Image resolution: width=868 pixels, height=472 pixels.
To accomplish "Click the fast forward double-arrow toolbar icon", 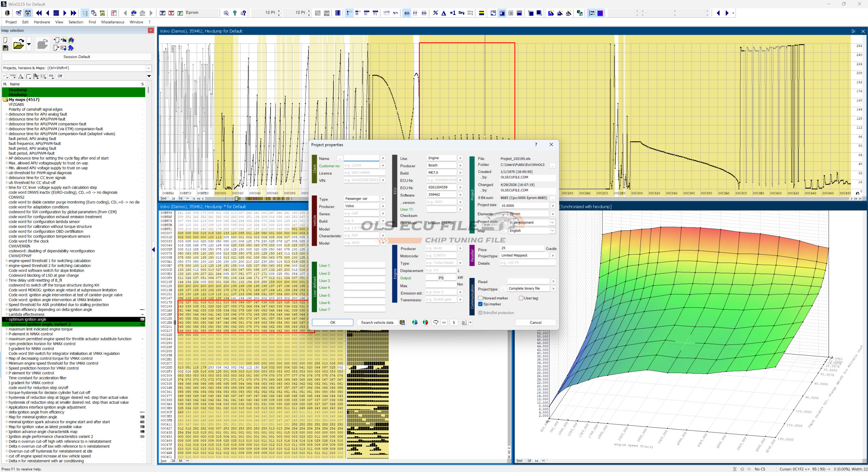I will coord(73,13).
